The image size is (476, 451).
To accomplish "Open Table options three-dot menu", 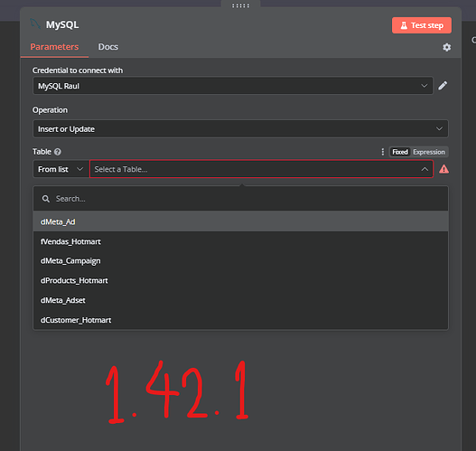I will tap(382, 152).
